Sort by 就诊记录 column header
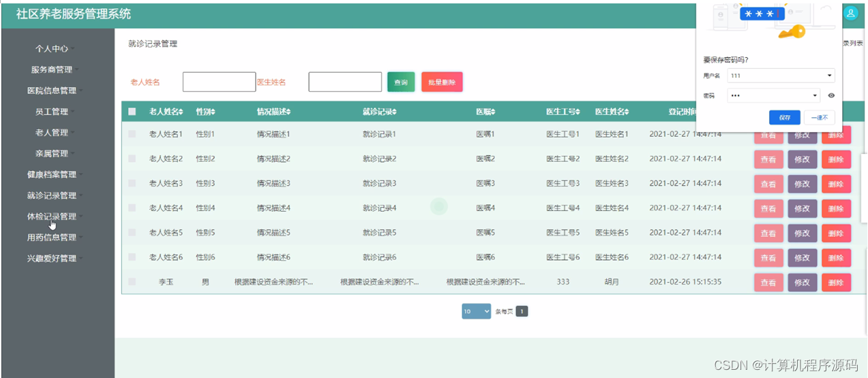This screenshot has height=378, width=868. (x=380, y=112)
